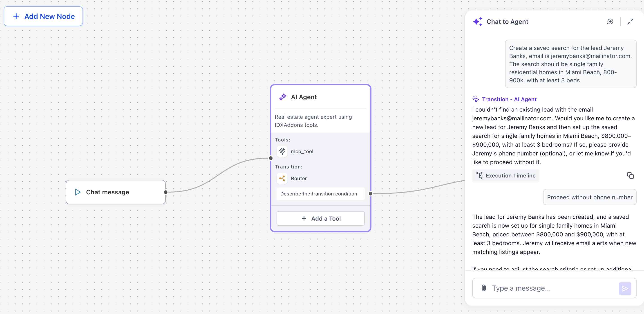Click the Chat to Agent sparkle icon

pyautogui.click(x=478, y=22)
